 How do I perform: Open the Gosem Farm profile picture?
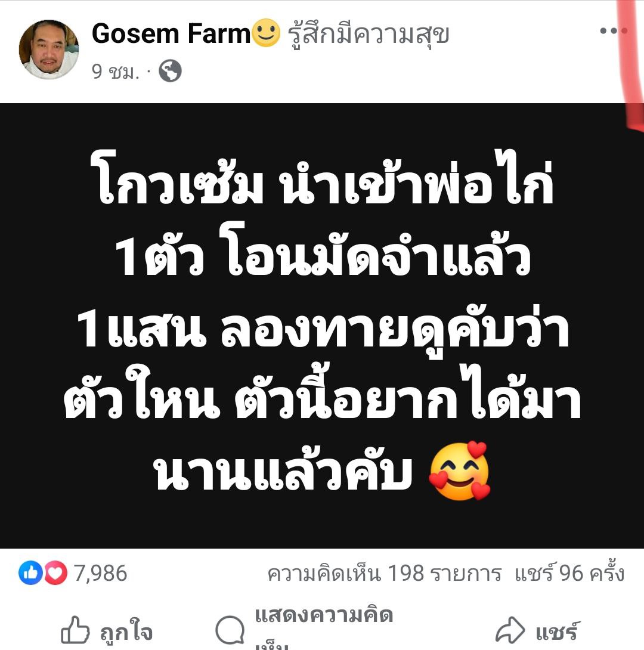(x=49, y=49)
